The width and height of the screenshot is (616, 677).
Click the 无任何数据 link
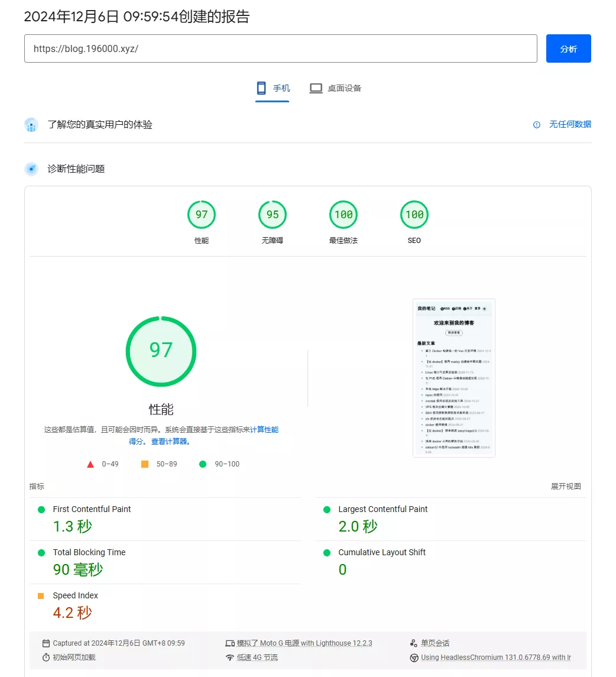tap(570, 124)
